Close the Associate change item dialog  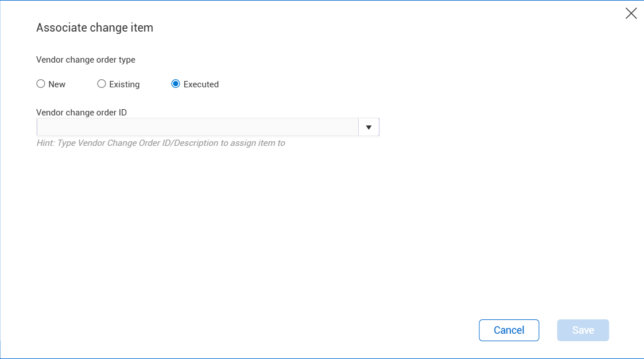point(631,14)
